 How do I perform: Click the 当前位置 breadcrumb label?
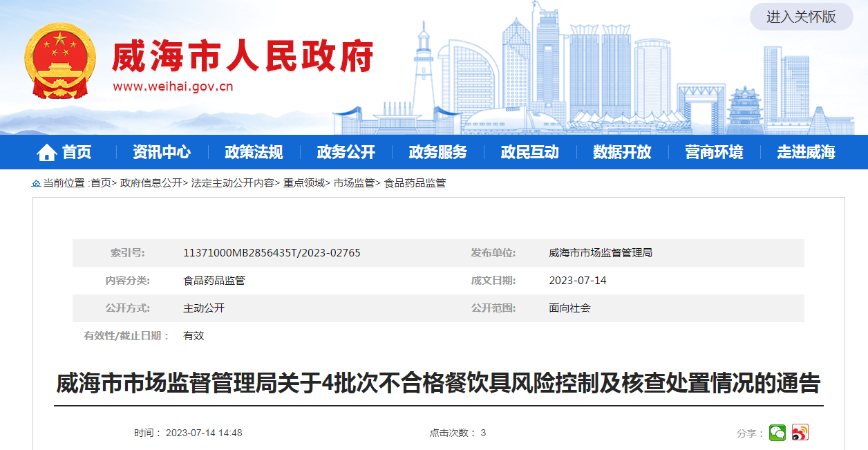coord(65,183)
